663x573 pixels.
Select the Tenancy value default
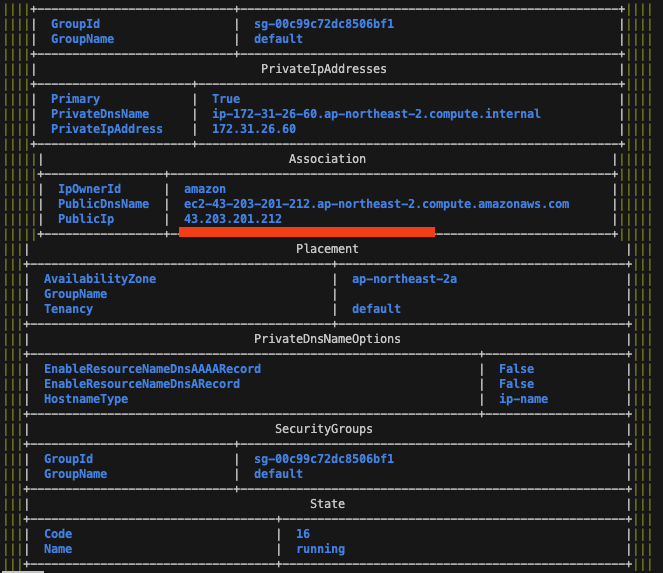(x=376, y=309)
